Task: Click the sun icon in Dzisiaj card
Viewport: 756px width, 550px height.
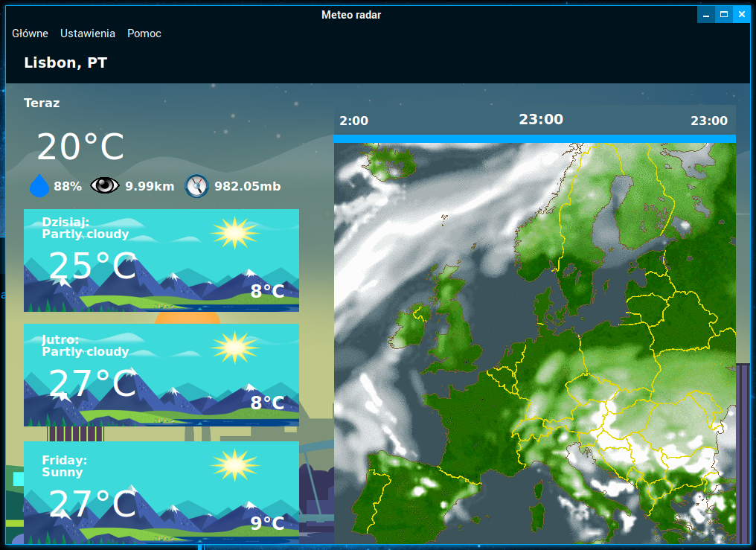Action: pos(235,232)
